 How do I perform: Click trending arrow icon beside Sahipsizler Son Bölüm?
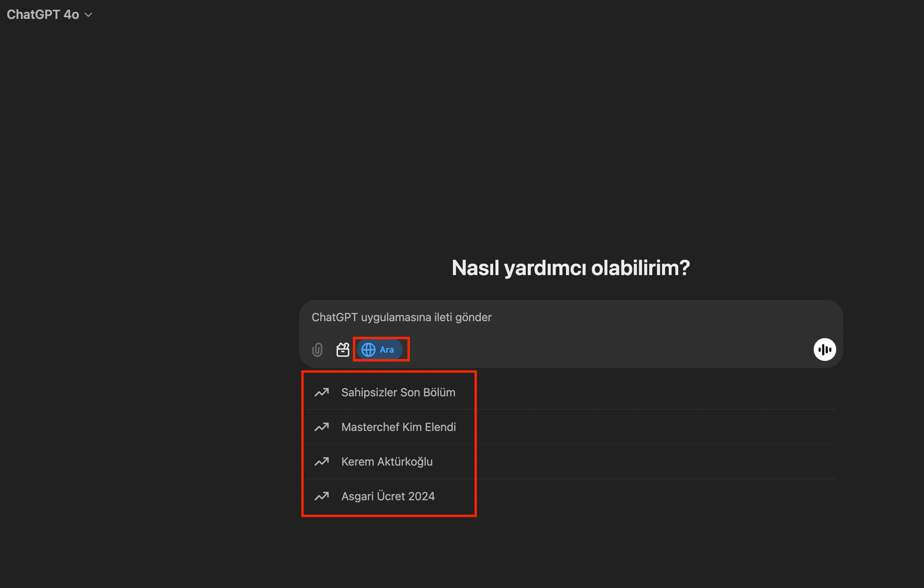click(x=321, y=392)
